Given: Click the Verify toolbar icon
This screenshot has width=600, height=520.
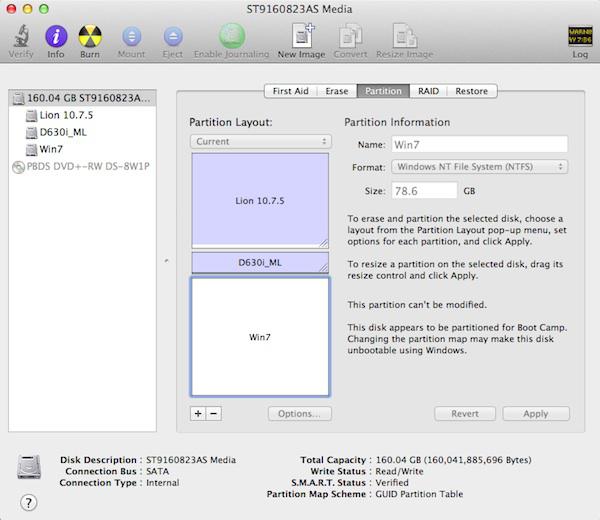Looking at the screenshot, I should (20, 37).
